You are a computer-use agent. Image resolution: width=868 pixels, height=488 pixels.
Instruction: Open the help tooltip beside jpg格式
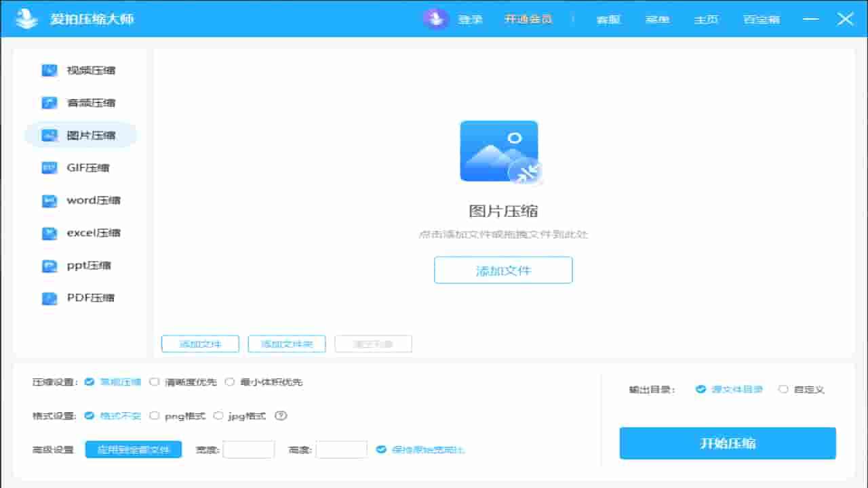tap(281, 415)
